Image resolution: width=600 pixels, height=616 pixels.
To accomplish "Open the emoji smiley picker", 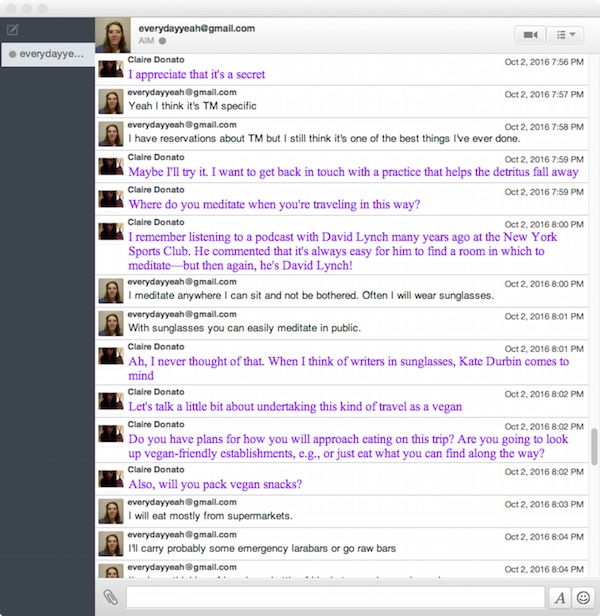I will click(583, 598).
